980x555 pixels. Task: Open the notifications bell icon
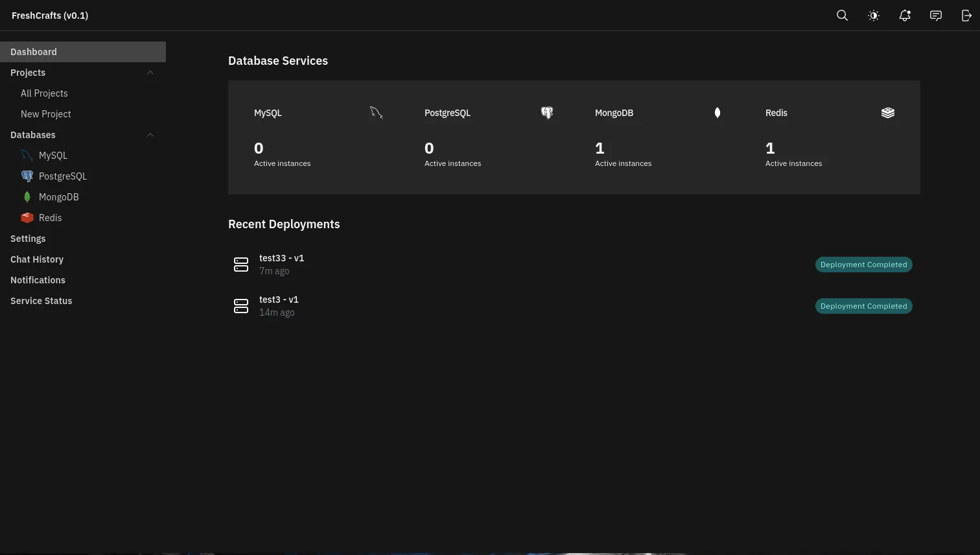(905, 16)
